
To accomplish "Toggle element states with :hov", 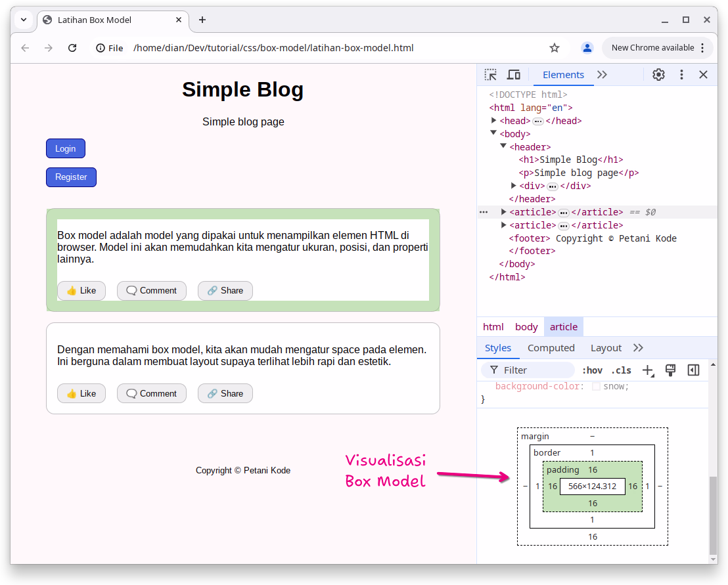I will pyautogui.click(x=592, y=370).
